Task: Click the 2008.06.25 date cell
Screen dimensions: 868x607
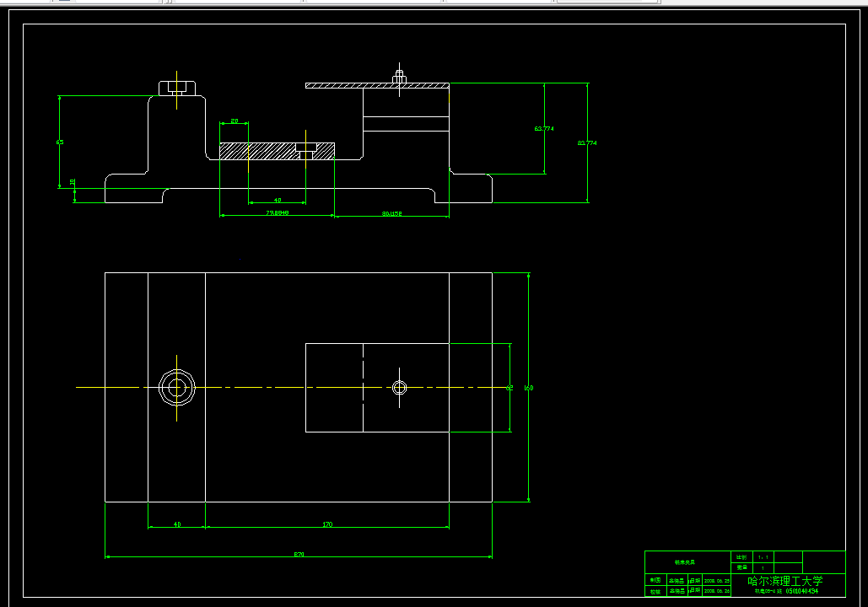Action: coord(717,581)
